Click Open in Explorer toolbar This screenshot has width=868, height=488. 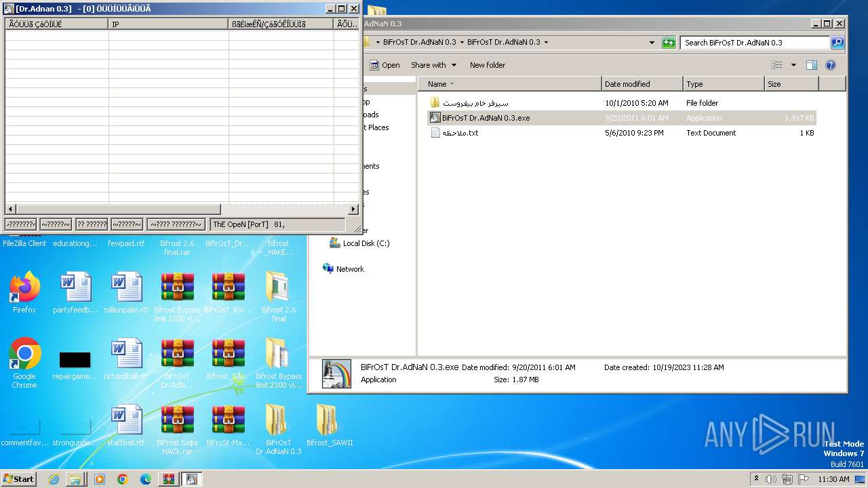[384, 65]
